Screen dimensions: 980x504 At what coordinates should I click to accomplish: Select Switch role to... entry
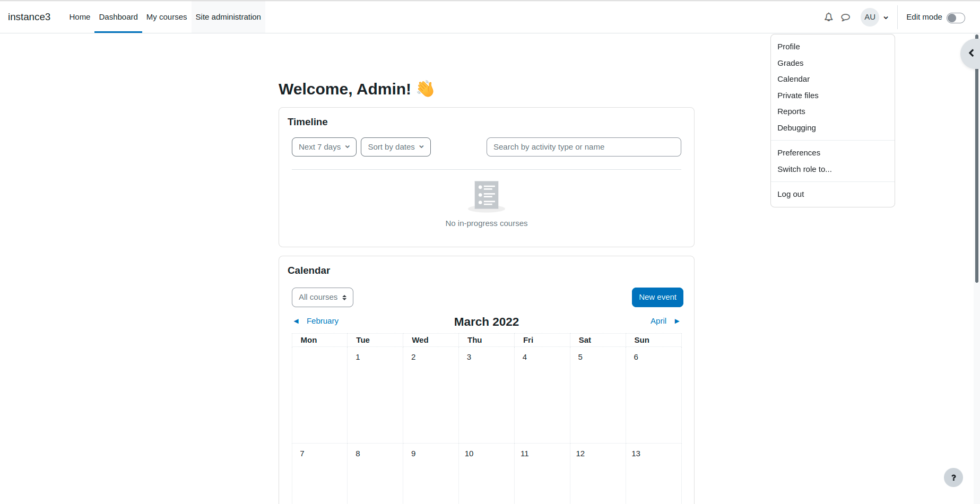(832, 169)
